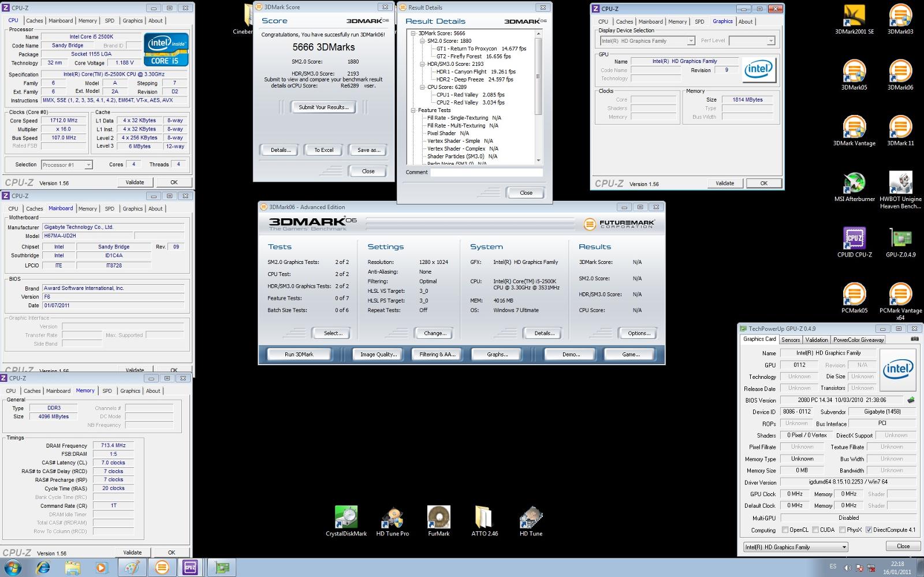The image size is (924, 577).
Task: Open the Windows Start menu orb
Action: pos(12,568)
